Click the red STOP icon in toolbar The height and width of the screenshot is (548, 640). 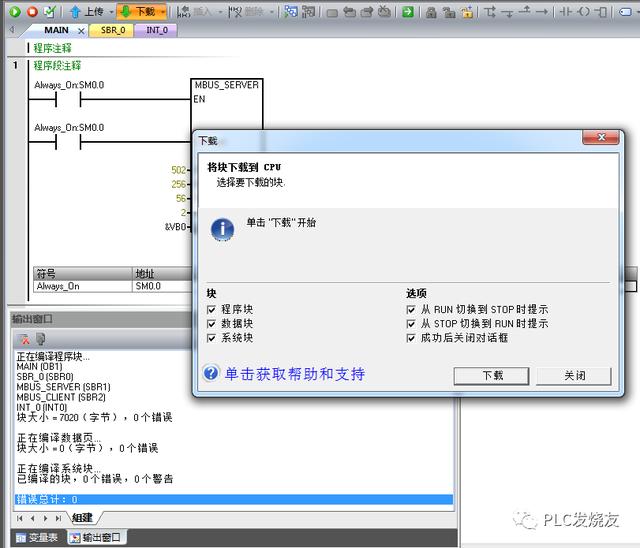32,12
